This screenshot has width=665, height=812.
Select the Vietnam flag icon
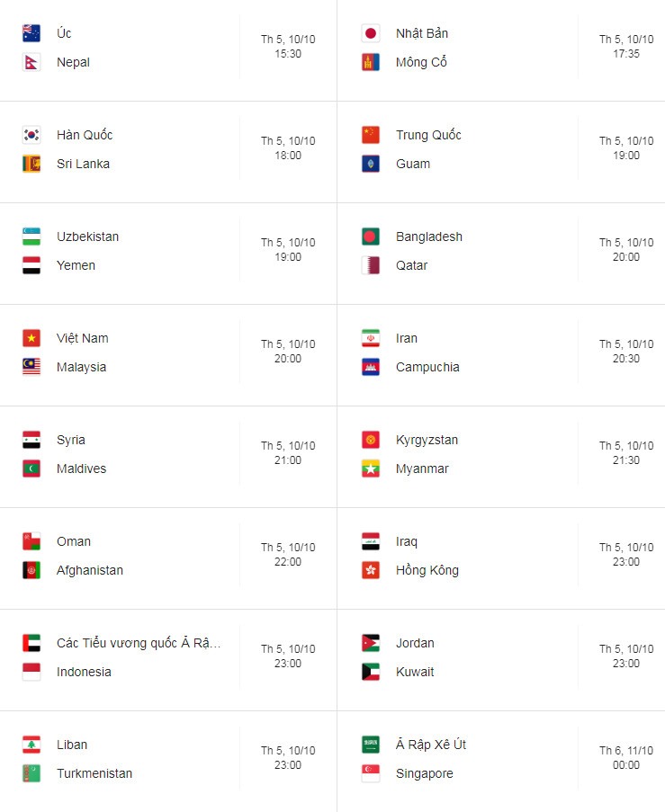pos(31,338)
